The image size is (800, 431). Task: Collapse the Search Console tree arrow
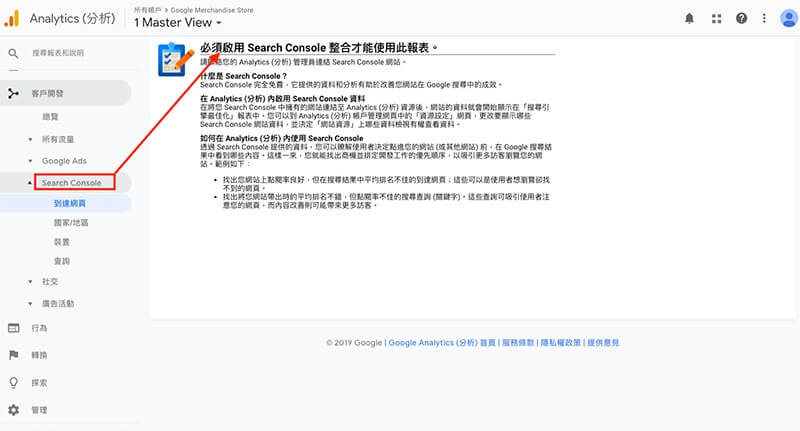pyautogui.click(x=30, y=183)
